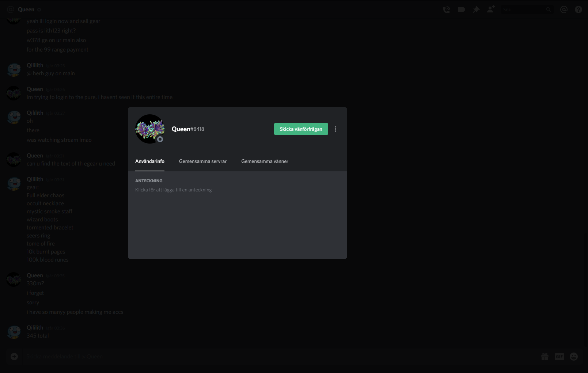The image size is (588, 373).
Task: Click the line "wizard boots"
Action: [42, 220]
